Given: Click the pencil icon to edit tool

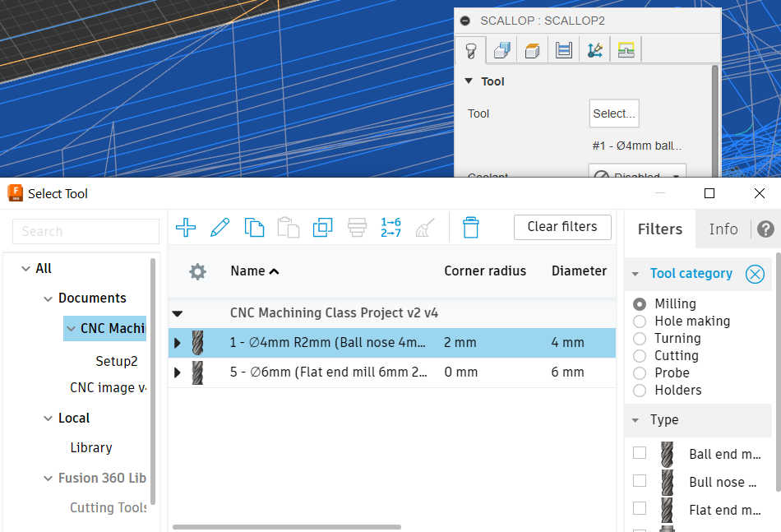Looking at the screenshot, I should pyautogui.click(x=220, y=228).
